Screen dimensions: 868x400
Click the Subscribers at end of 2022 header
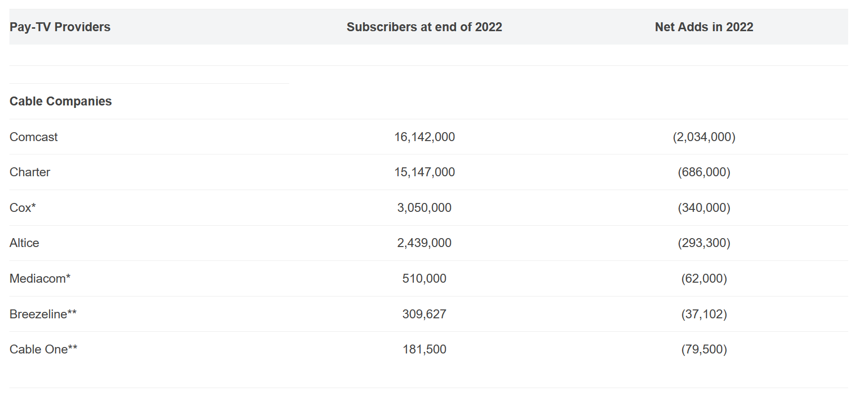424,27
